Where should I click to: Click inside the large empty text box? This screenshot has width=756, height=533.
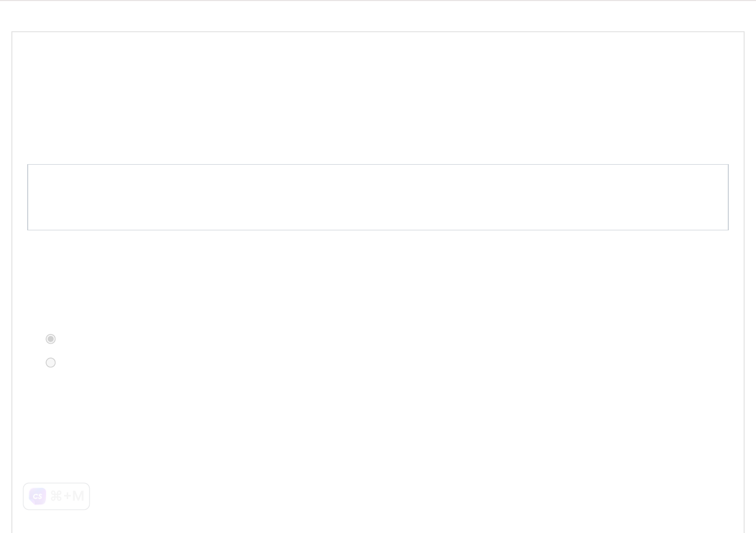click(377, 197)
